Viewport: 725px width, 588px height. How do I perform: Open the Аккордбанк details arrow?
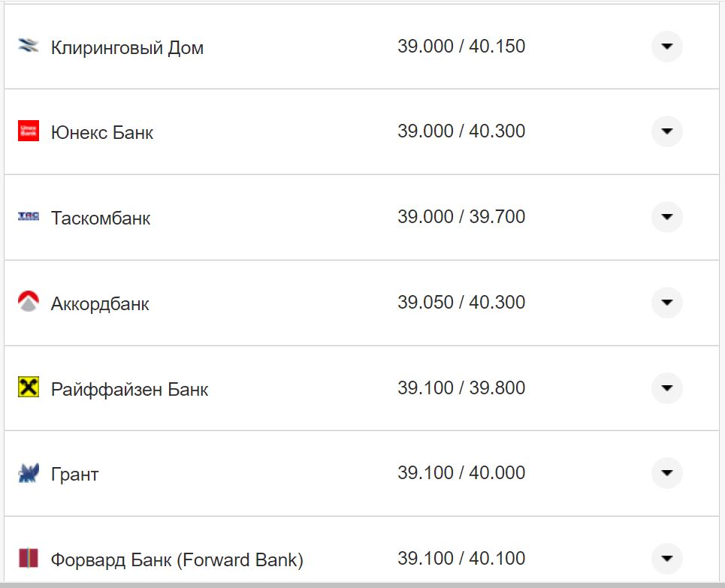(x=666, y=303)
